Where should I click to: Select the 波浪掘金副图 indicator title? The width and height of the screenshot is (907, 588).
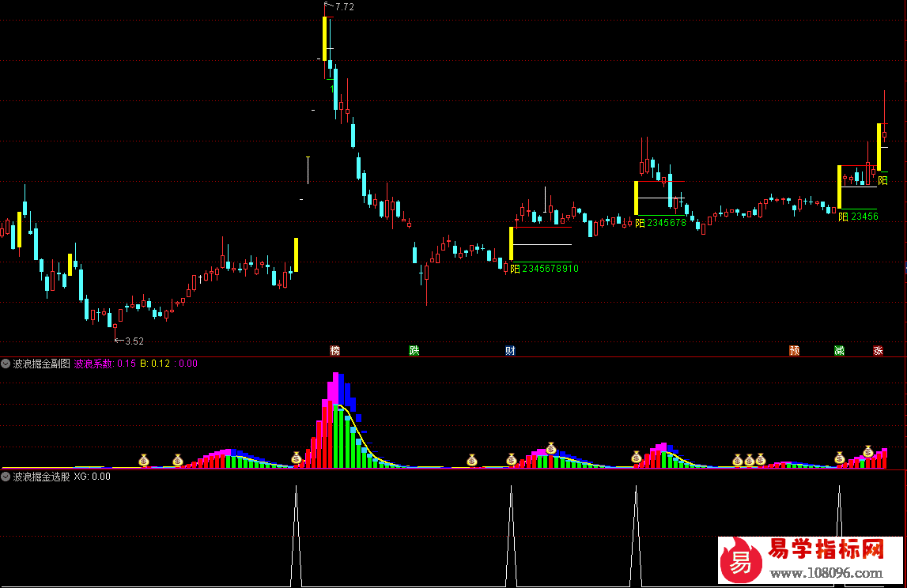pyautogui.click(x=41, y=364)
